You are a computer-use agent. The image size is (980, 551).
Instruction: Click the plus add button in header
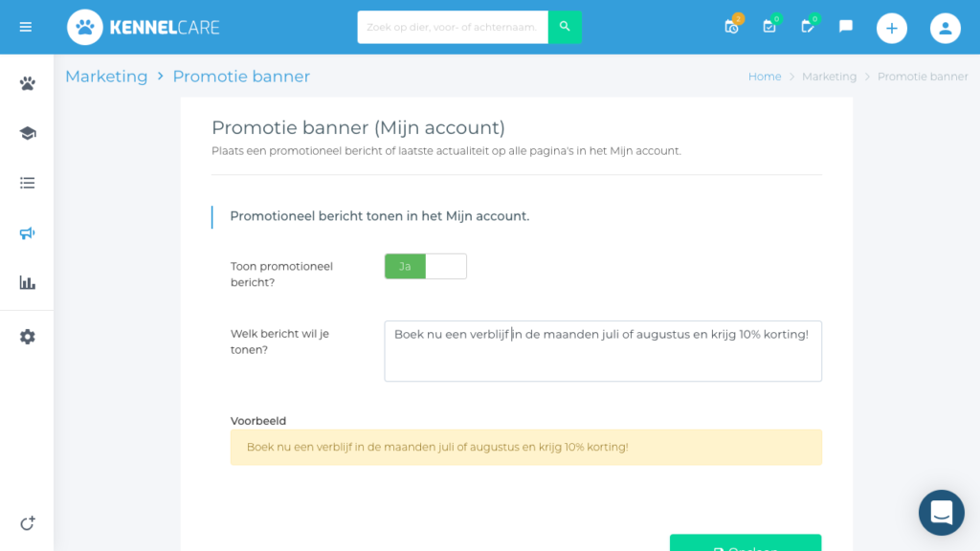(x=892, y=28)
